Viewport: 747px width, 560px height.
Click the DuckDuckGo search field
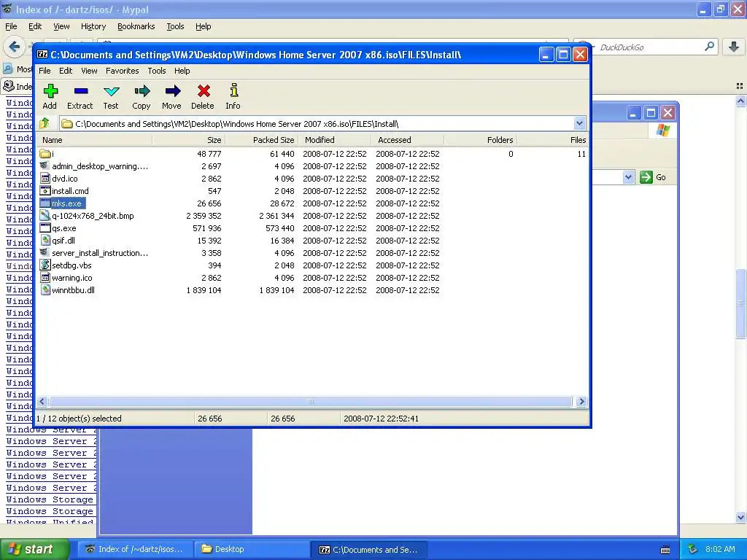click(650, 47)
